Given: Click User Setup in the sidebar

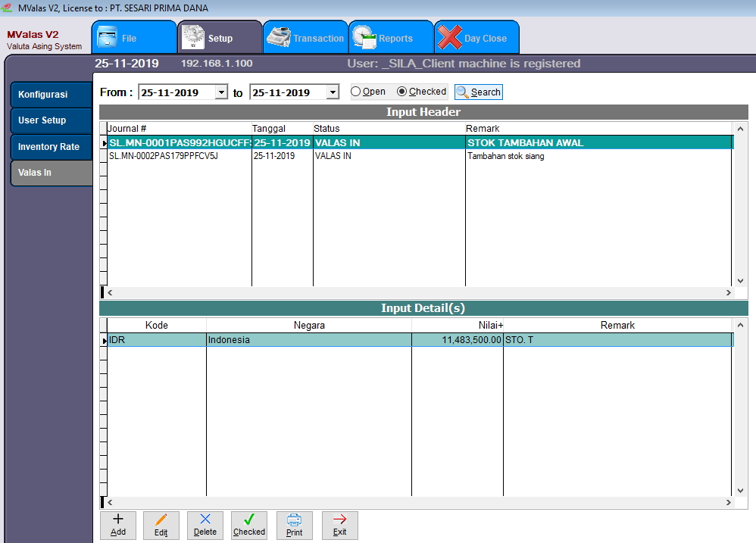Looking at the screenshot, I should pos(50,120).
